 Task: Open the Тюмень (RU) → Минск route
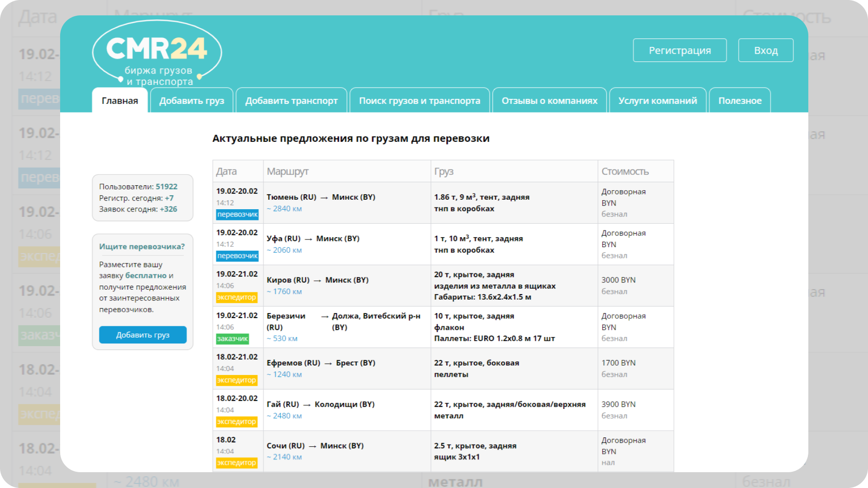[x=321, y=197]
